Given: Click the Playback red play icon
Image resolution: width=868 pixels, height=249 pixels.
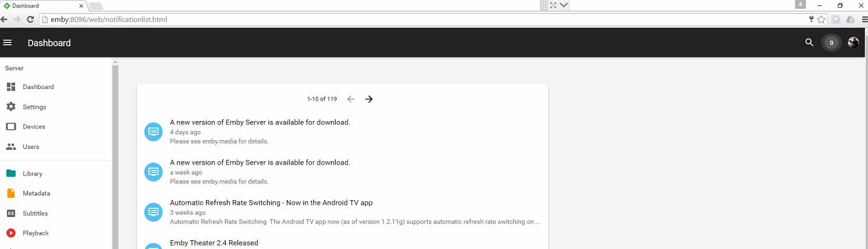Looking at the screenshot, I should pyautogui.click(x=10, y=233).
